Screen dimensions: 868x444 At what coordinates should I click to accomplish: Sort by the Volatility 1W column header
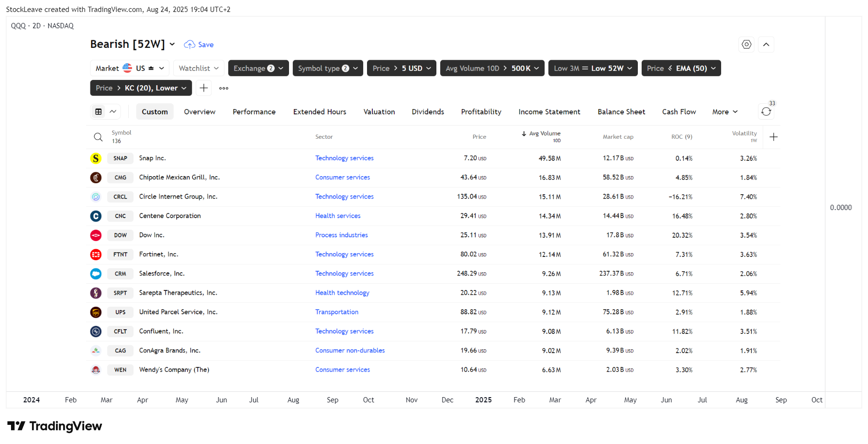coord(744,136)
